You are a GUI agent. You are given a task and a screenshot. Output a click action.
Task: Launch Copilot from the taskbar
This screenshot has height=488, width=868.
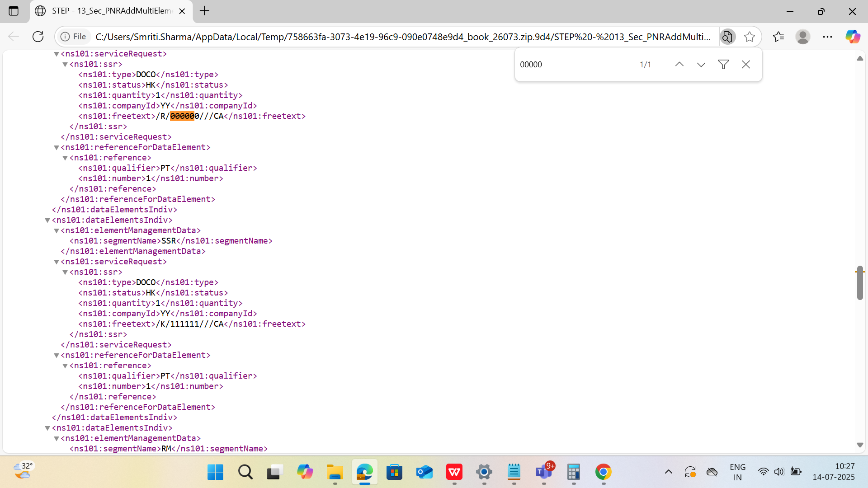(x=305, y=472)
